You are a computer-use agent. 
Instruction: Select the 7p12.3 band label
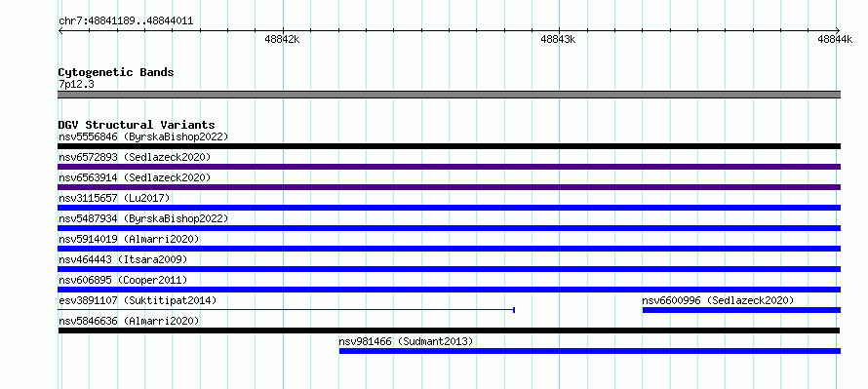point(76,84)
